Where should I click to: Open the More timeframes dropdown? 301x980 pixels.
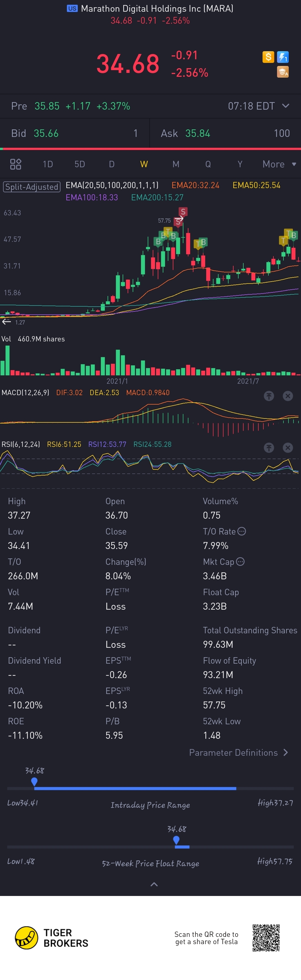(279, 164)
